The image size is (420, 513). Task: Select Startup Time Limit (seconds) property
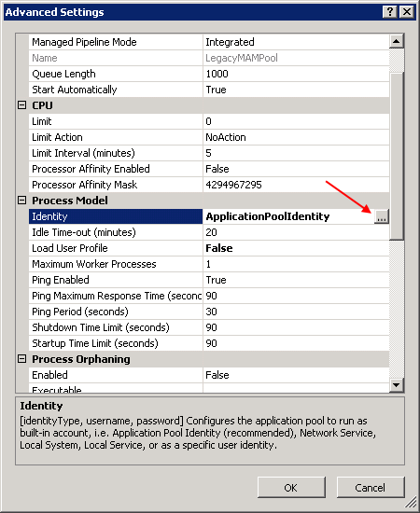[x=116, y=343]
